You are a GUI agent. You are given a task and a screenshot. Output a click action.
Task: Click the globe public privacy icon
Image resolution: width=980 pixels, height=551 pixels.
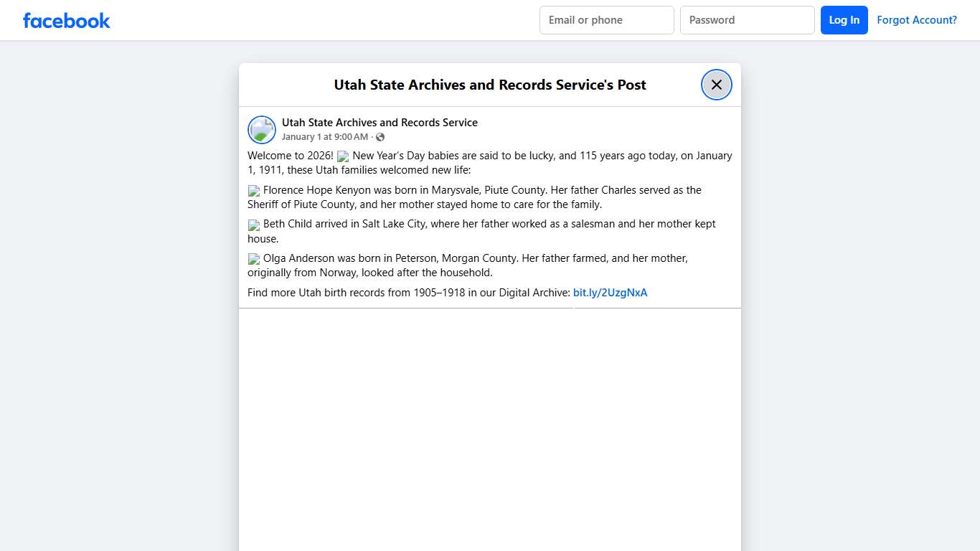click(x=380, y=137)
